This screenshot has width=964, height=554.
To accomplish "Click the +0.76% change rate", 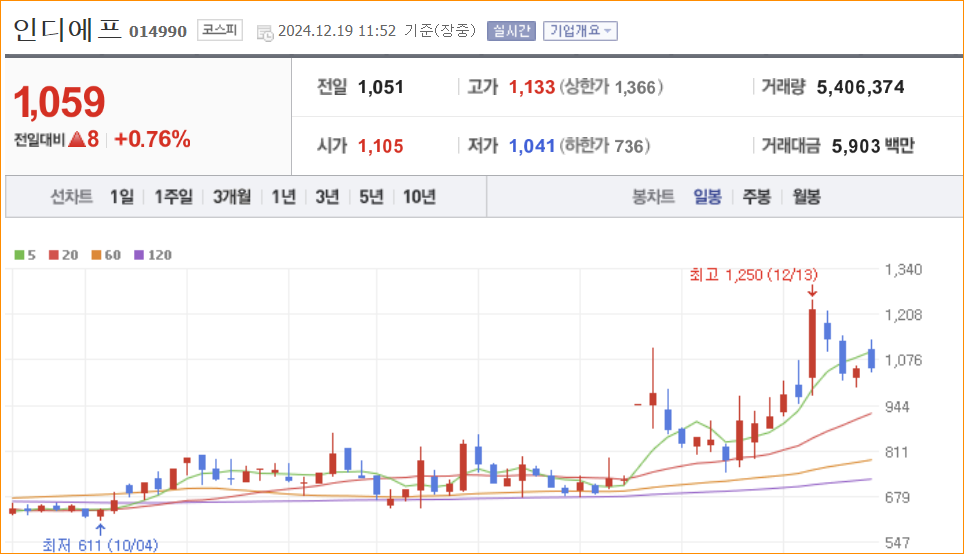I will [152, 140].
